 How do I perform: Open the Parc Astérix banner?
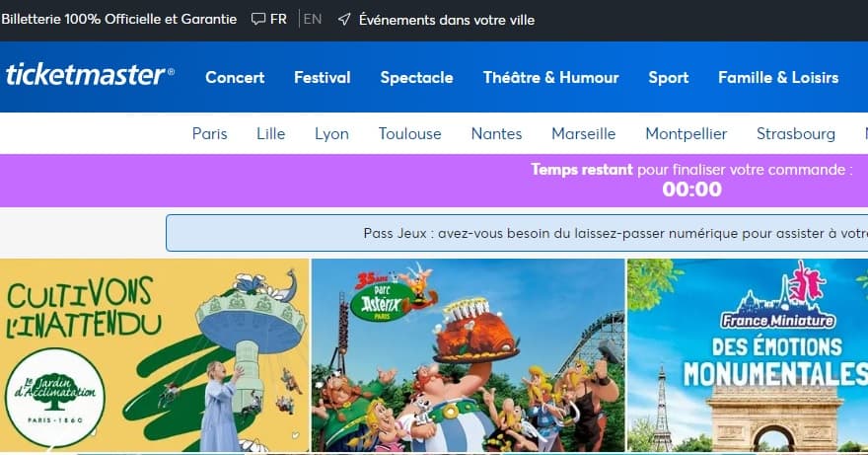click(x=468, y=355)
